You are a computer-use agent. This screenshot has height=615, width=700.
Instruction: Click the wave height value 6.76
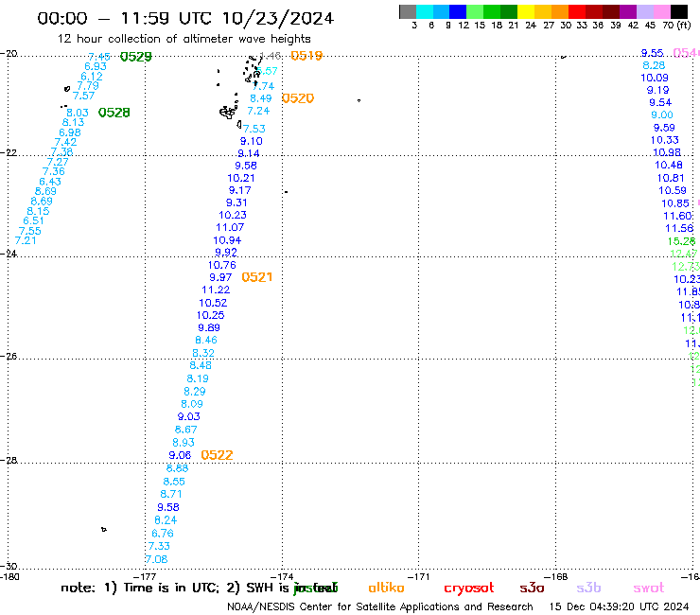pos(163,534)
